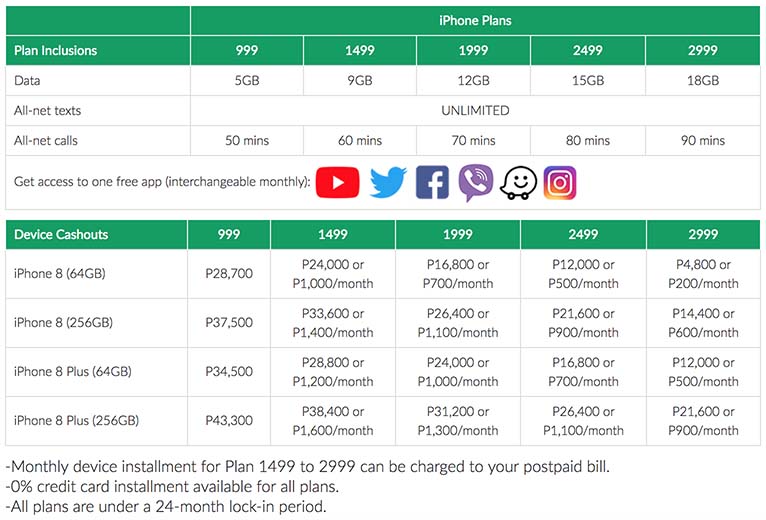Screen dimensions: 766x520
Task: Select the UNLIMITED all-net texts cell
Action: coord(475,110)
